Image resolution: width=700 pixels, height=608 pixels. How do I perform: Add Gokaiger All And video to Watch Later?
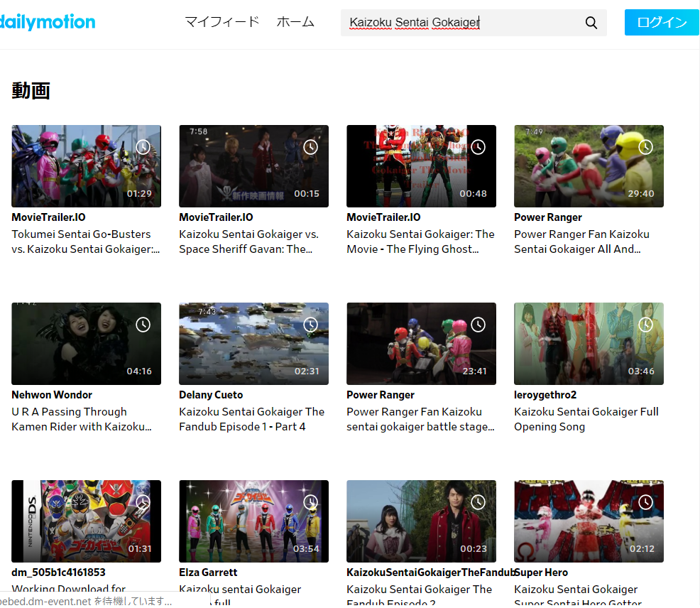point(645,147)
